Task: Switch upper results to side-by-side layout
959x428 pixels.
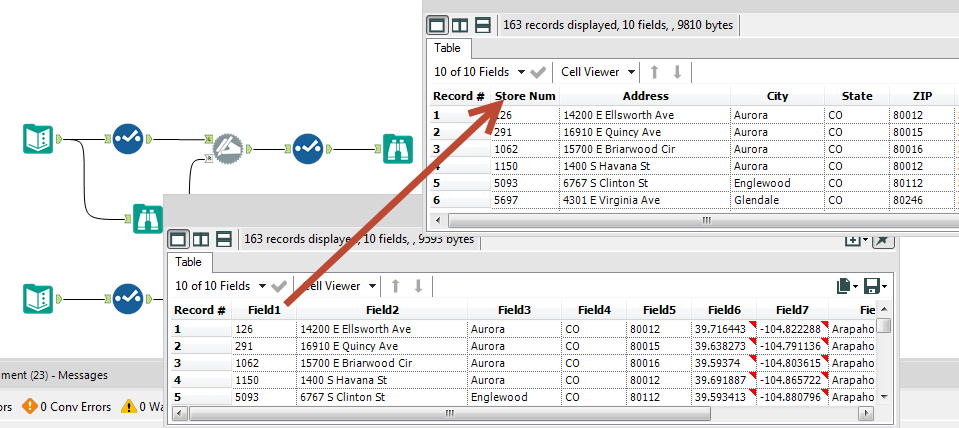Action: [460, 25]
